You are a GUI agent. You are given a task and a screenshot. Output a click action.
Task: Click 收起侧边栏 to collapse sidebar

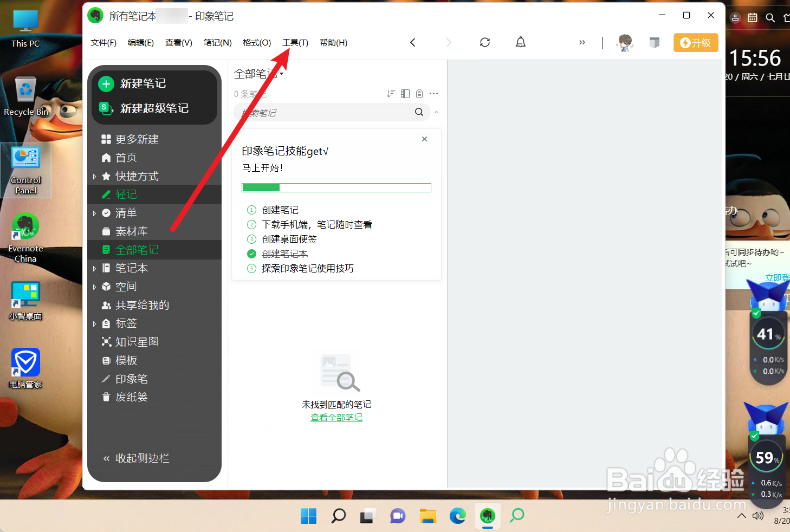pyautogui.click(x=136, y=458)
